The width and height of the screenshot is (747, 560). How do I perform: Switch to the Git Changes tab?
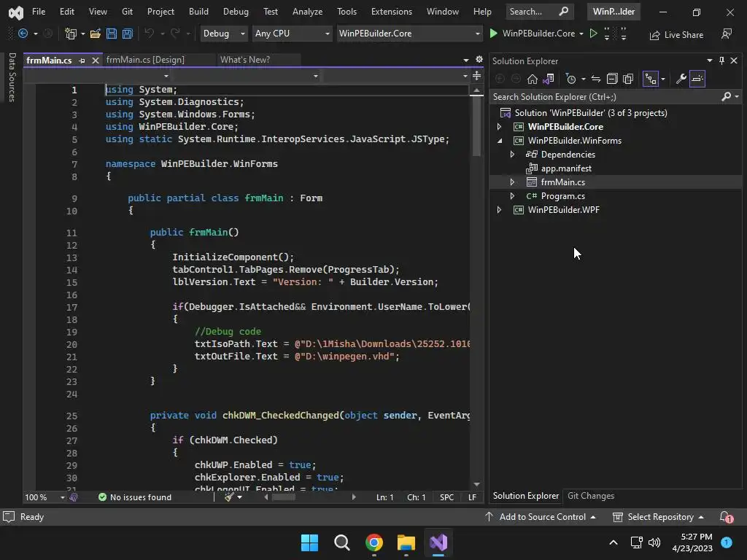(x=591, y=496)
